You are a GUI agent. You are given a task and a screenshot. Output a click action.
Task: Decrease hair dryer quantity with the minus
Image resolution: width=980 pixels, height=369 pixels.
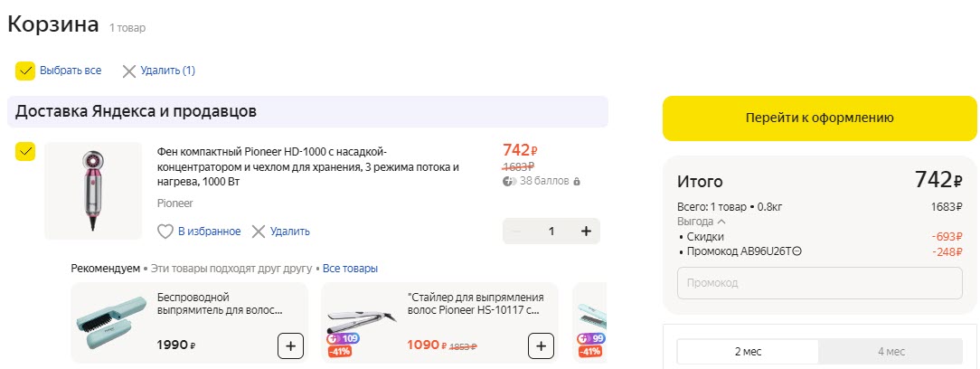click(517, 232)
